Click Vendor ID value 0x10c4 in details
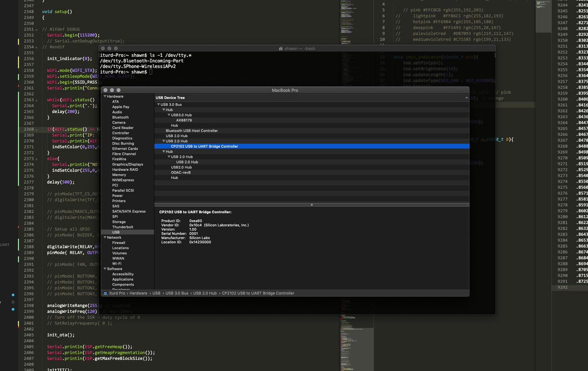 (x=196, y=225)
